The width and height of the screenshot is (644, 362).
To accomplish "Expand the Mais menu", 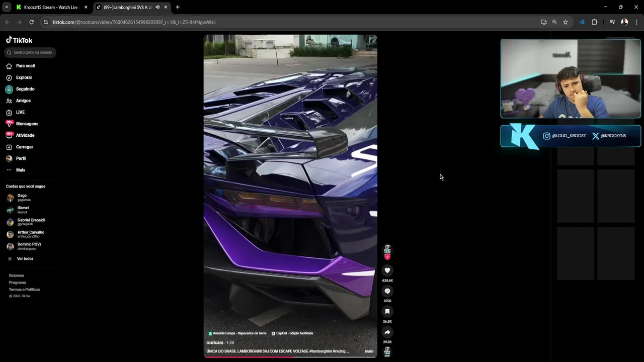I will 16,170.
